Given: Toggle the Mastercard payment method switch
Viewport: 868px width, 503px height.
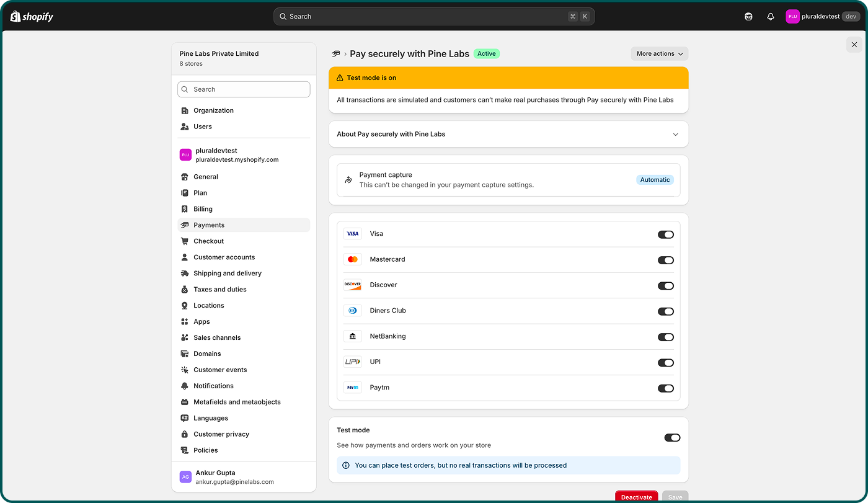Looking at the screenshot, I should tap(665, 260).
